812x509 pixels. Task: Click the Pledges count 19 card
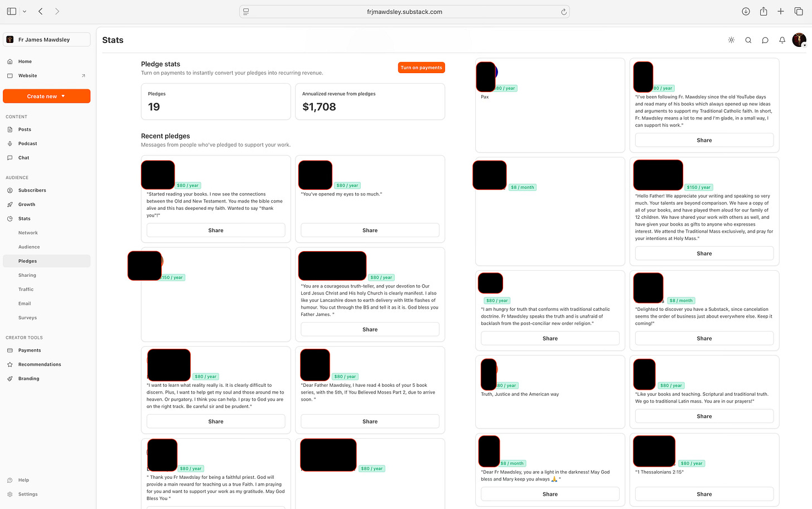point(216,102)
